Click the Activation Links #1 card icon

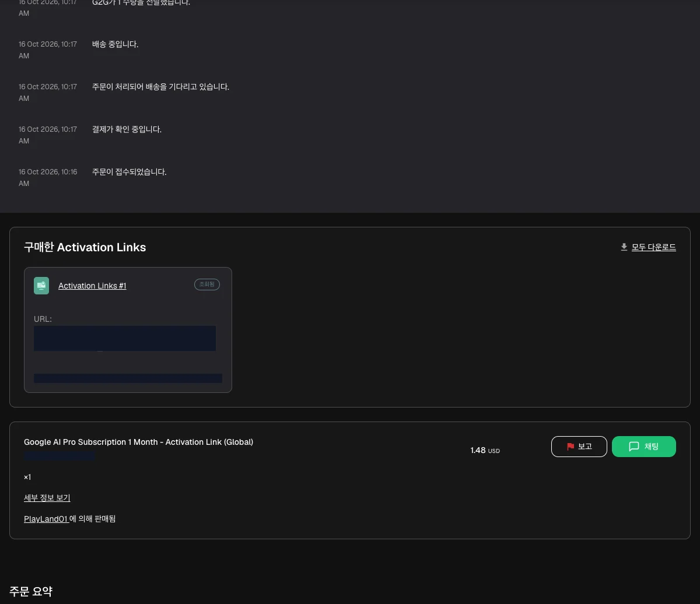pos(41,286)
